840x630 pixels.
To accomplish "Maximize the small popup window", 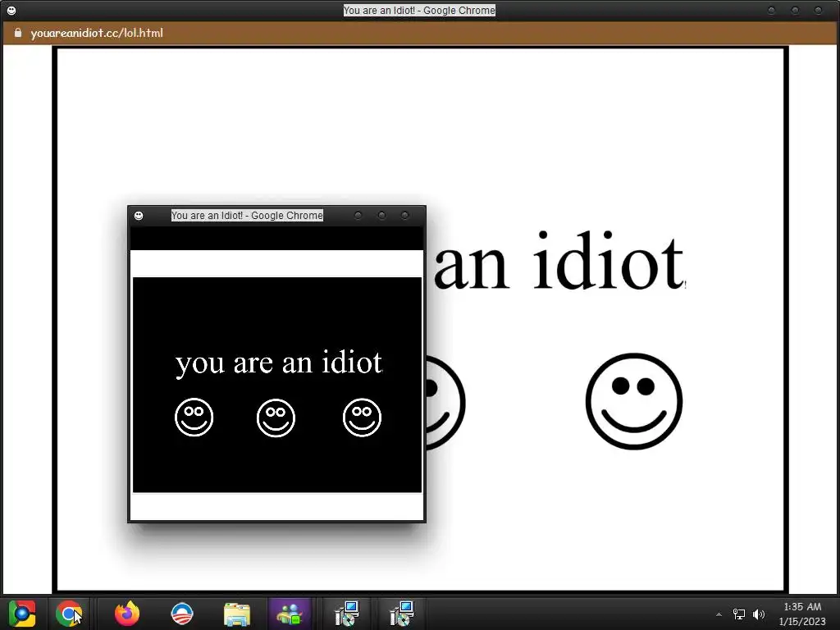I will (381, 216).
